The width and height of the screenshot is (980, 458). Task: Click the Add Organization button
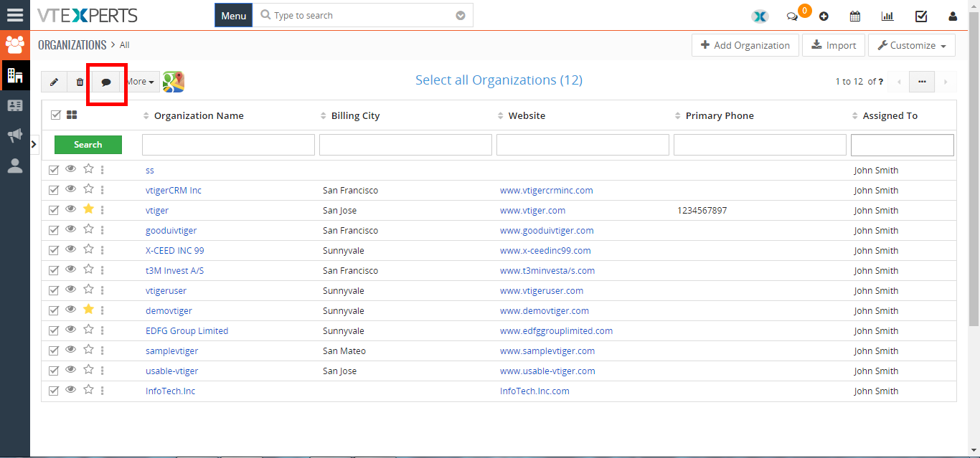tap(745, 45)
